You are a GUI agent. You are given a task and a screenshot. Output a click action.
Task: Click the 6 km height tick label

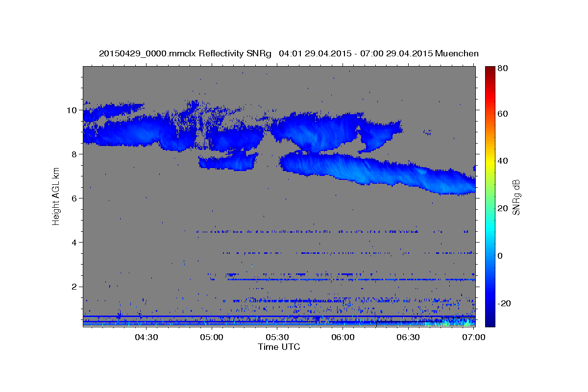pos(74,198)
